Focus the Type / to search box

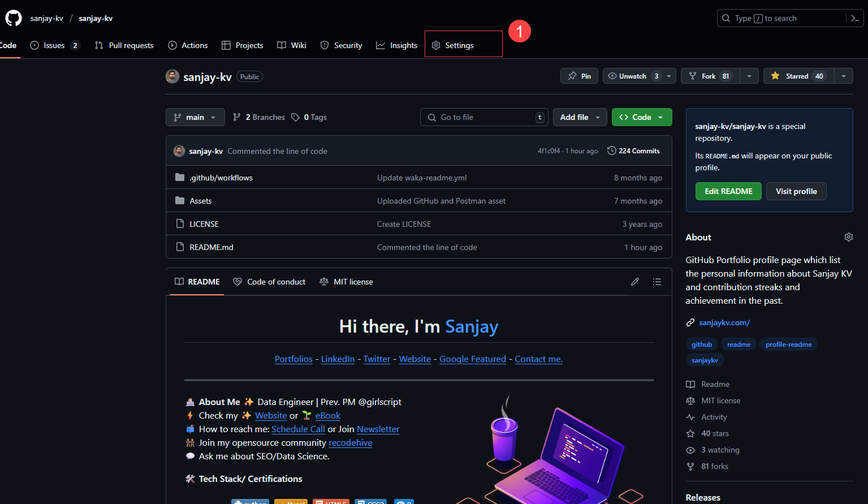click(x=790, y=18)
